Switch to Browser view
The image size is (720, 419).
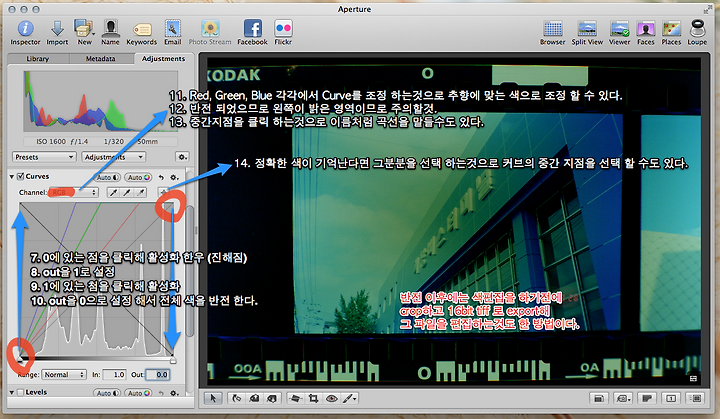click(x=552, y=33)
